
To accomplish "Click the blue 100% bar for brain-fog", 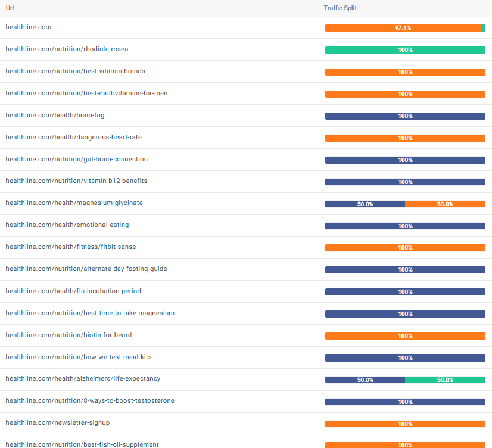I will [x=405, y=116].
